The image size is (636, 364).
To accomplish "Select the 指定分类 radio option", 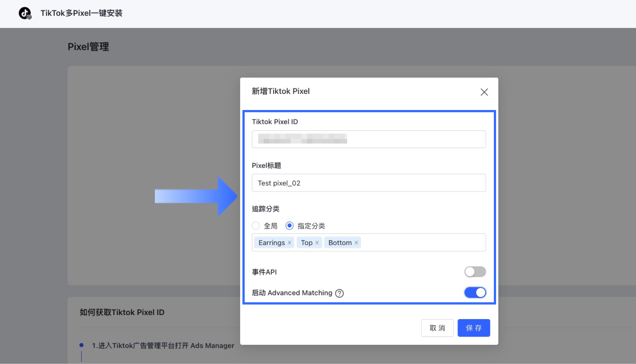I will point(290,226).
